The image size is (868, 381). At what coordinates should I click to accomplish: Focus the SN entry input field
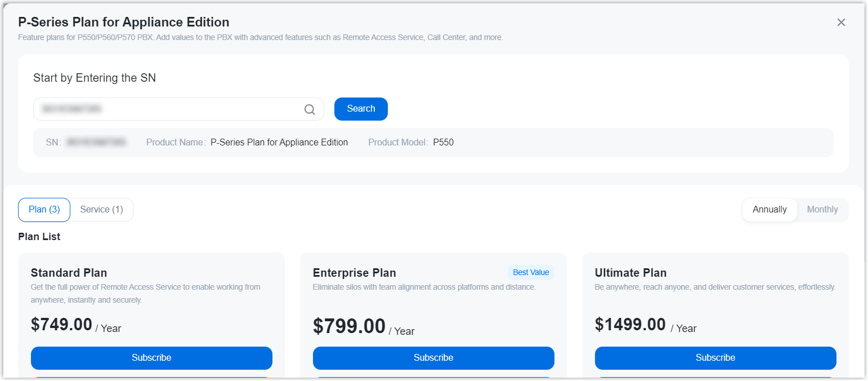coord(169,109)
